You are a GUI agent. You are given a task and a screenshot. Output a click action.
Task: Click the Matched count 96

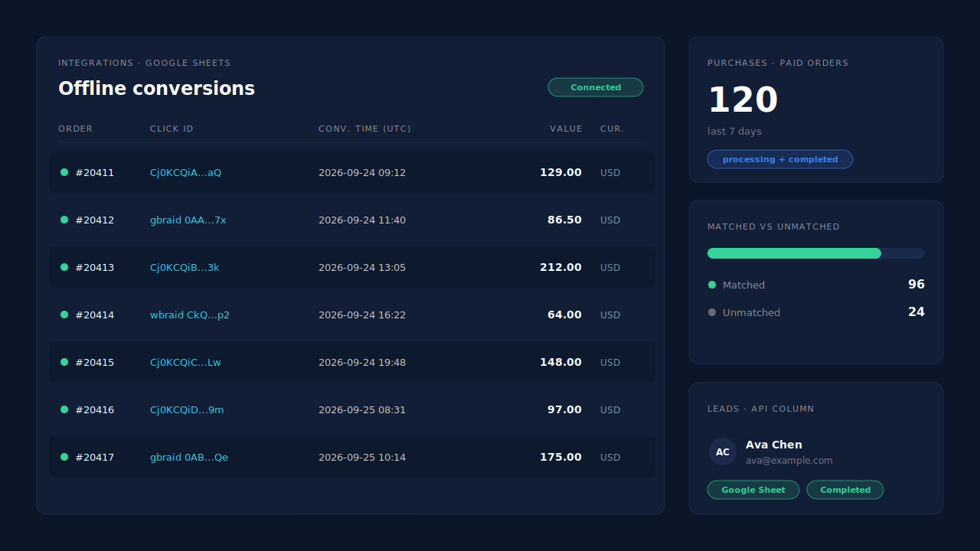pyautogui.click(x=916, y=284)
